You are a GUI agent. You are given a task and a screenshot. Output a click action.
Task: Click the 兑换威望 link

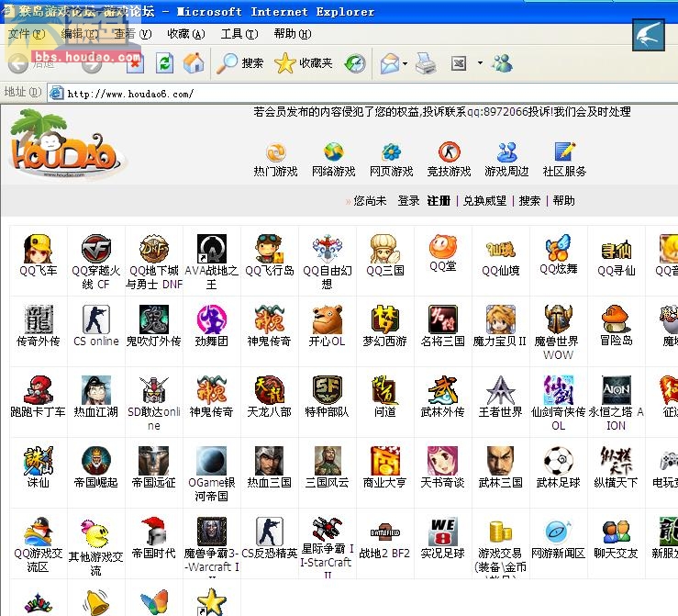point(484,201)
